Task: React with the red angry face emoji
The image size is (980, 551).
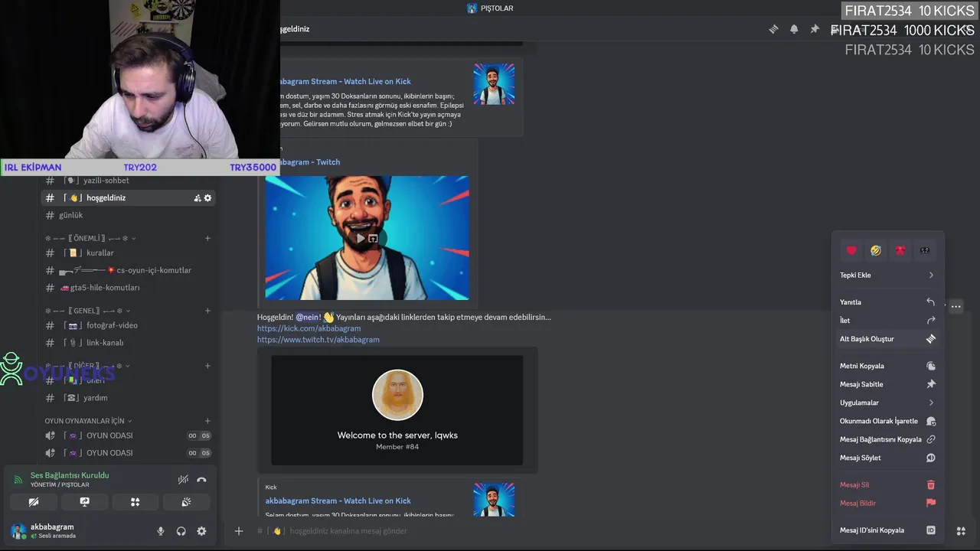Action: click(900, 250)
